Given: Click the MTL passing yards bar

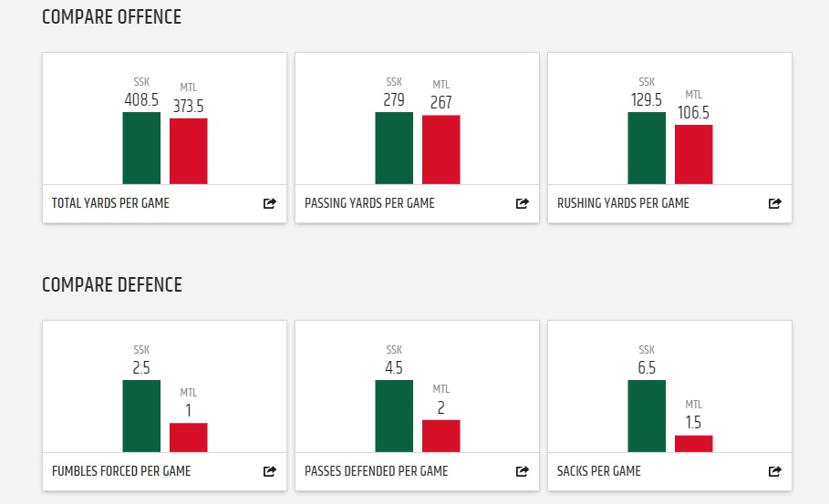Looking at the screenshot, I should (441, 149).
